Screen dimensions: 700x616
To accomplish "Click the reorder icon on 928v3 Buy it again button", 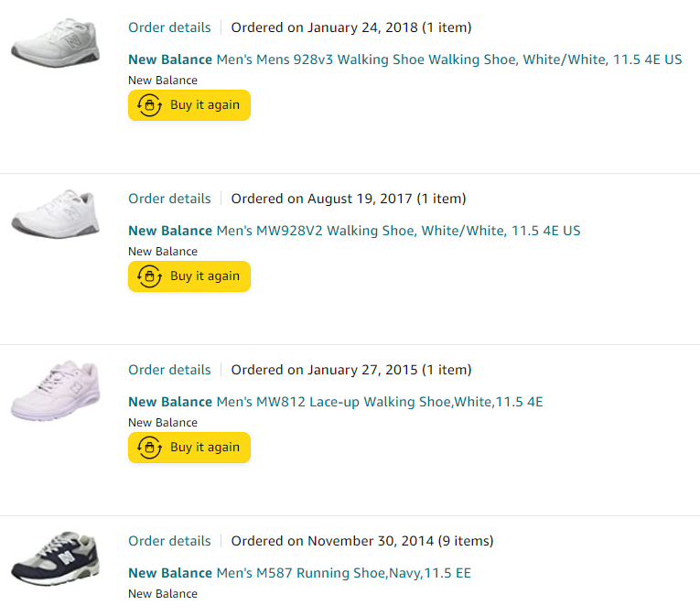I will coord(148,105).
